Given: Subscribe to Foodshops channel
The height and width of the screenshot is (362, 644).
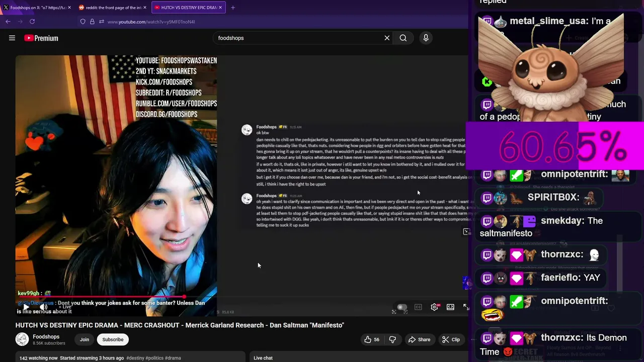Looking at the screenshot, I should click(113, 339).
